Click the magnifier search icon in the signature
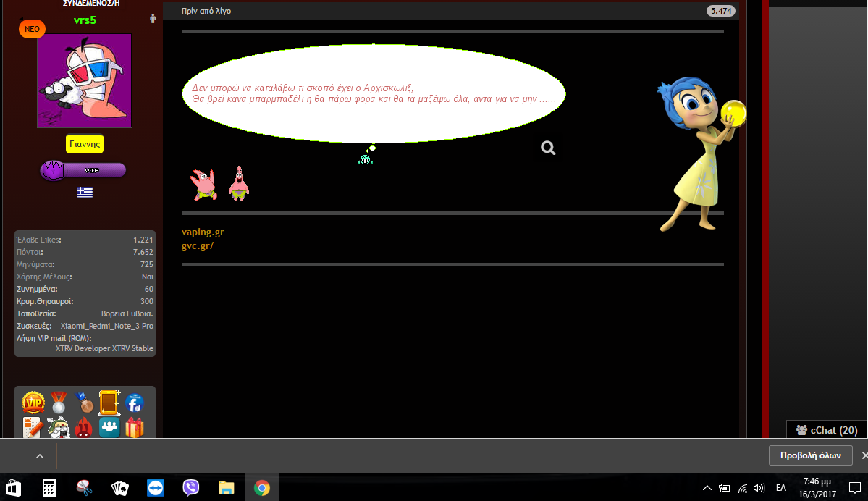This screenshot has height=501, width=868. tap(548, 148)
